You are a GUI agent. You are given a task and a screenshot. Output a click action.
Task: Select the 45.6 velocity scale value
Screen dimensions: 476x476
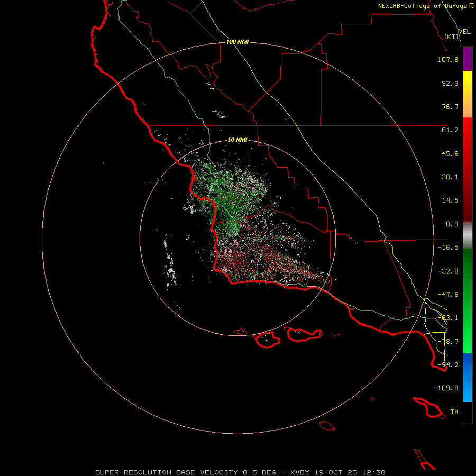(450, 153)
